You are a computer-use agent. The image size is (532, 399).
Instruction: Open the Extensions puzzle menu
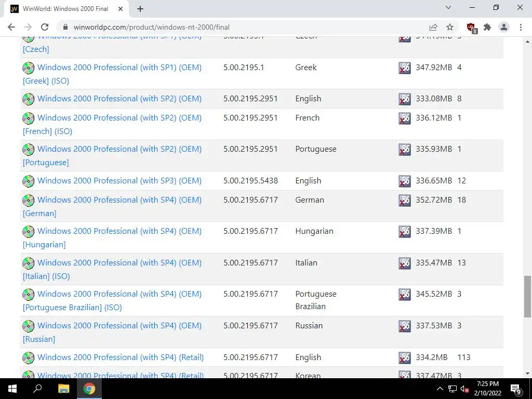[x=487, y=27]
